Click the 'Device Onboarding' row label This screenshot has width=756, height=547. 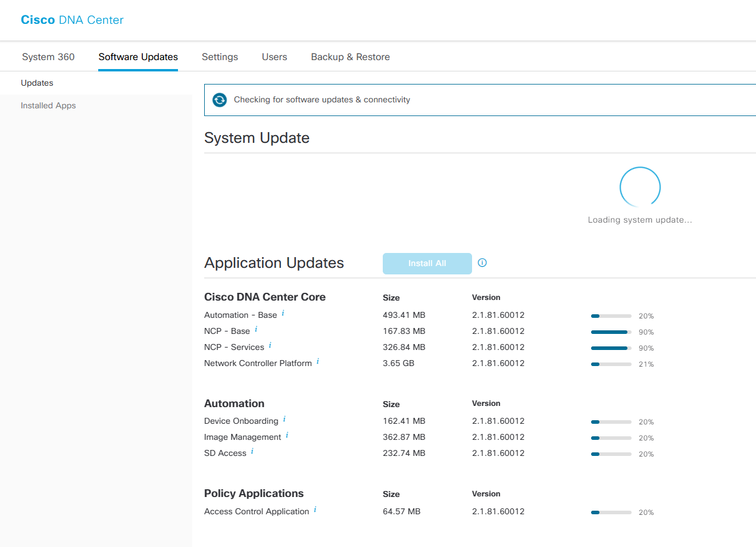[241, 421]
